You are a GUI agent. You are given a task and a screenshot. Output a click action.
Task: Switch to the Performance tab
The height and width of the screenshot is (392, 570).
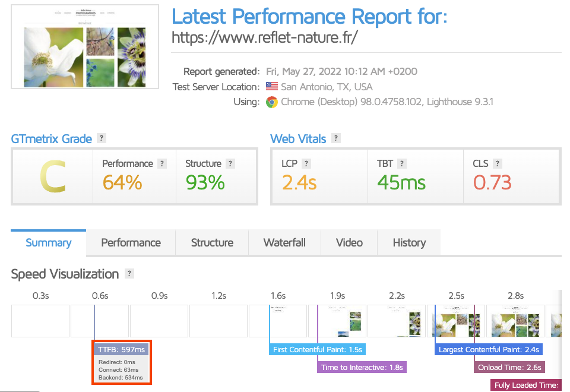click(131, 242)
